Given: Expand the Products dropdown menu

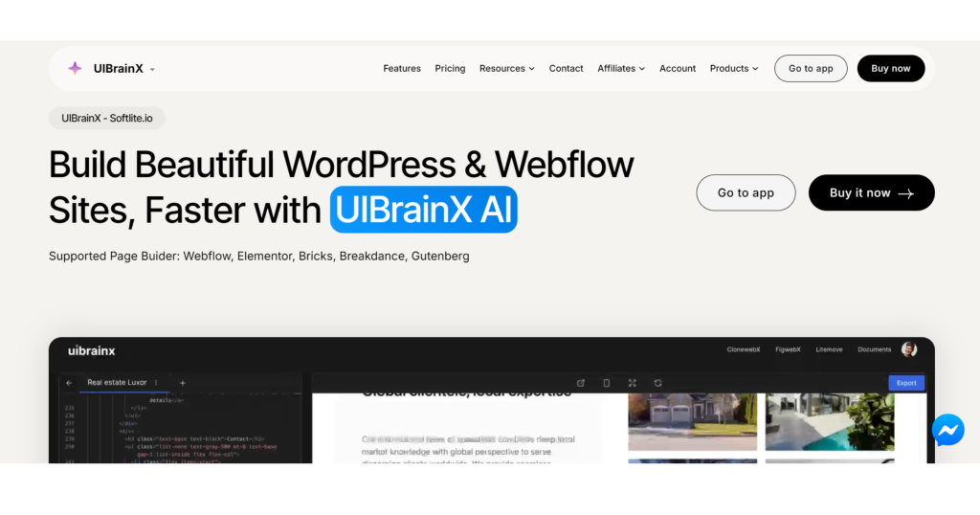Looking at the screenshot, I should (x=733, y=69).
